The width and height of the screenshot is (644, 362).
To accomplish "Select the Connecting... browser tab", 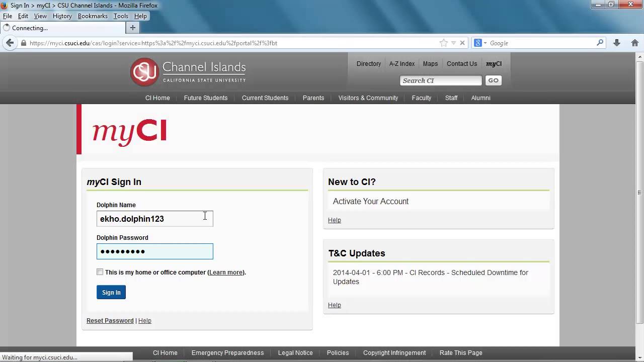I will coord(62,28).
